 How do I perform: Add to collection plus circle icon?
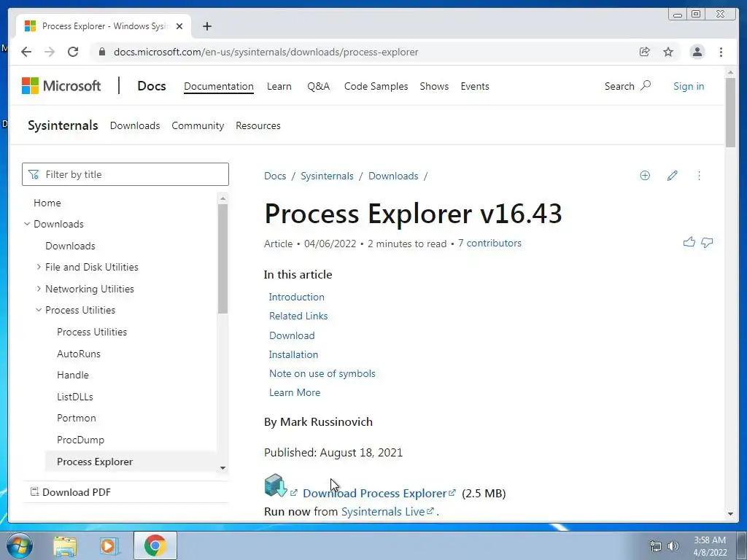click(645, 176)
